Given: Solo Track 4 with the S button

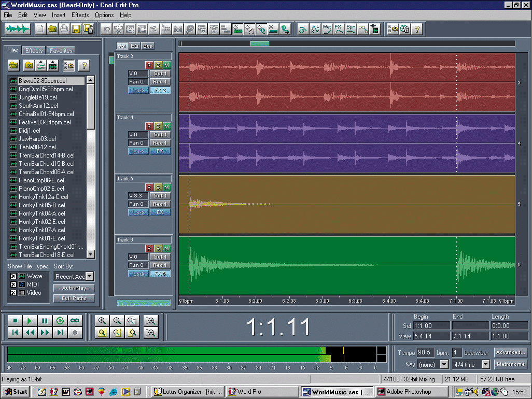Looking at the screenshot, I should [158, 126].
